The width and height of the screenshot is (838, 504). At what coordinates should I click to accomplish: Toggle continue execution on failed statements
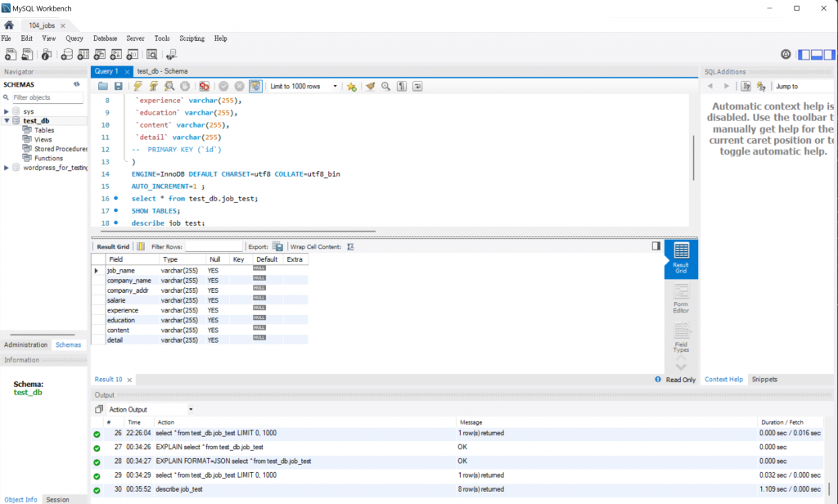pos(204,86)
